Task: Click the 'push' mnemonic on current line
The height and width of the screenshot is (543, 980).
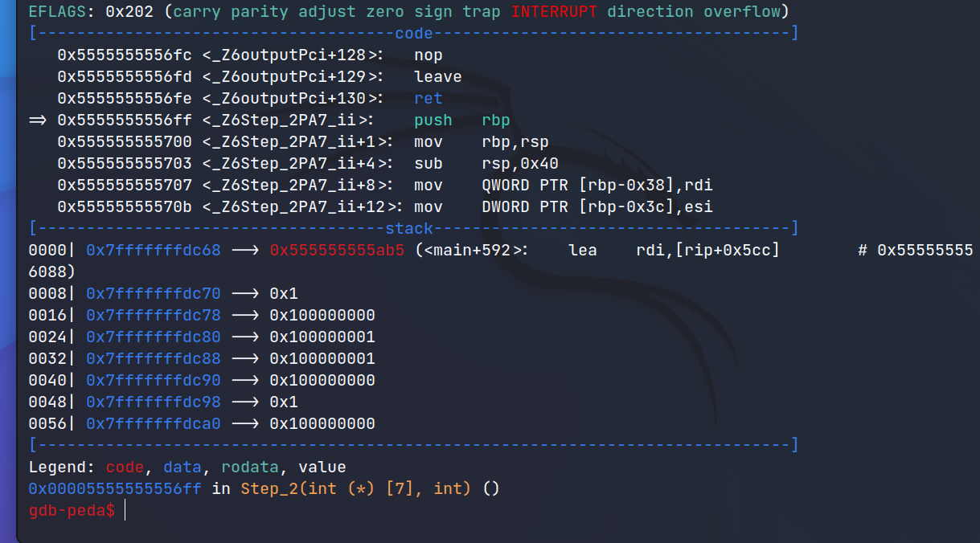Action: [x=433, y=120]
